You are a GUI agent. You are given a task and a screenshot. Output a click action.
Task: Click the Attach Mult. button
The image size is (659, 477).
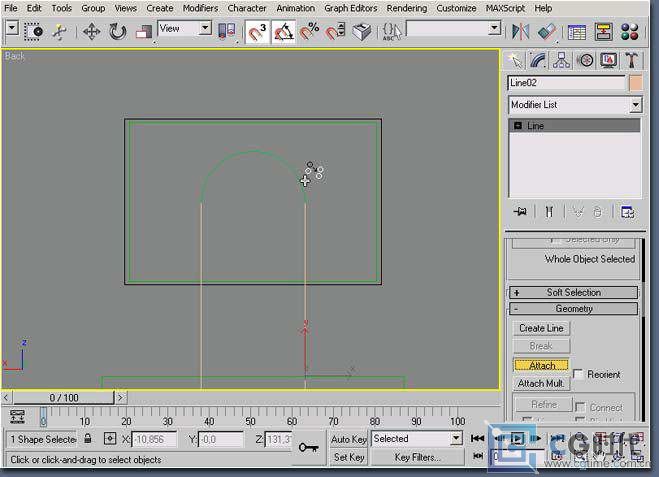point(541,384)
